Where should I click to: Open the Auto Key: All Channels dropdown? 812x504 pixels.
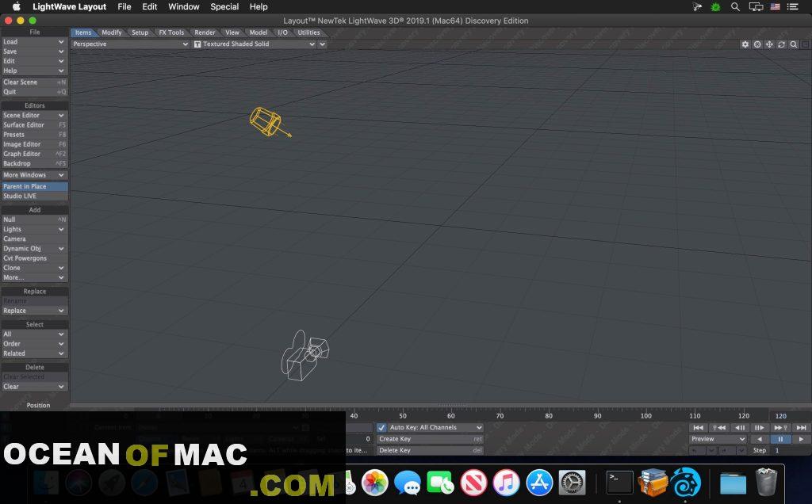point(435,427)
